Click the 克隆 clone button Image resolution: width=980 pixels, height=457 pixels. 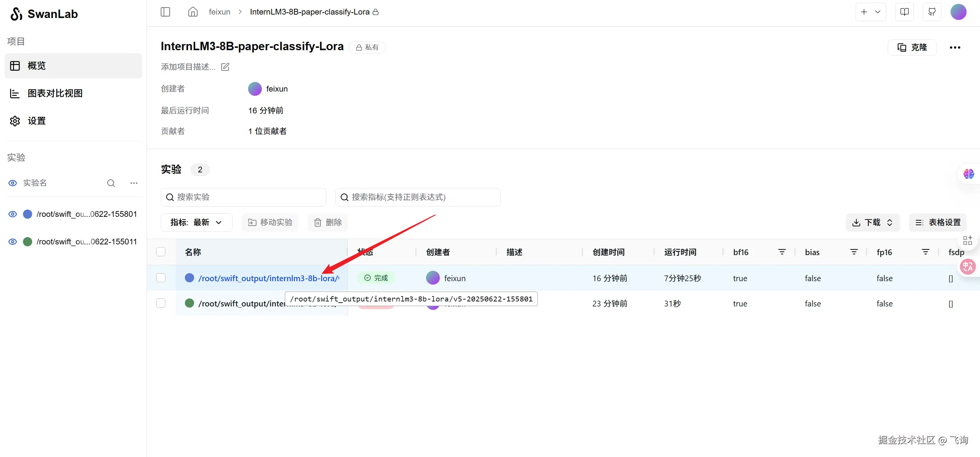click(x=912, y=48)
